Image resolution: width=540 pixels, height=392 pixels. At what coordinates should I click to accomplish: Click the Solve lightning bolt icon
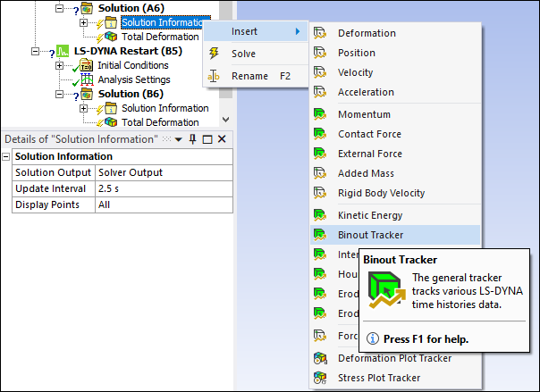pyautogui.click(x=214, y=54)
